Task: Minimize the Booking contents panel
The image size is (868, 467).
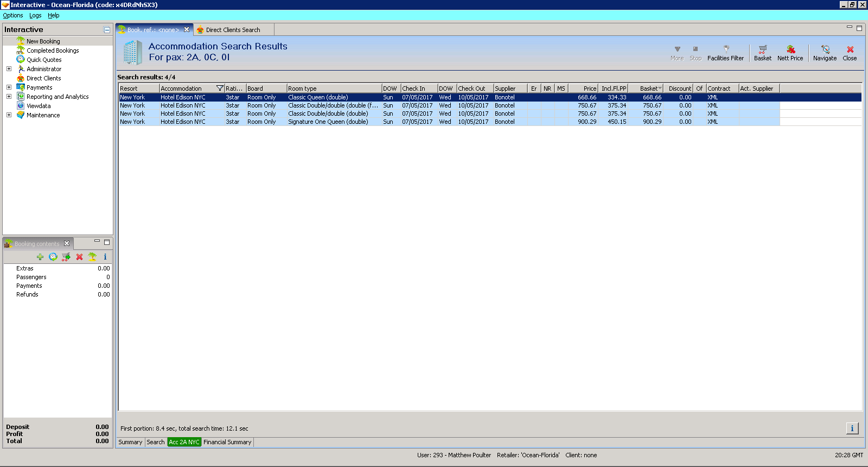Action: (x=97, y=241)
